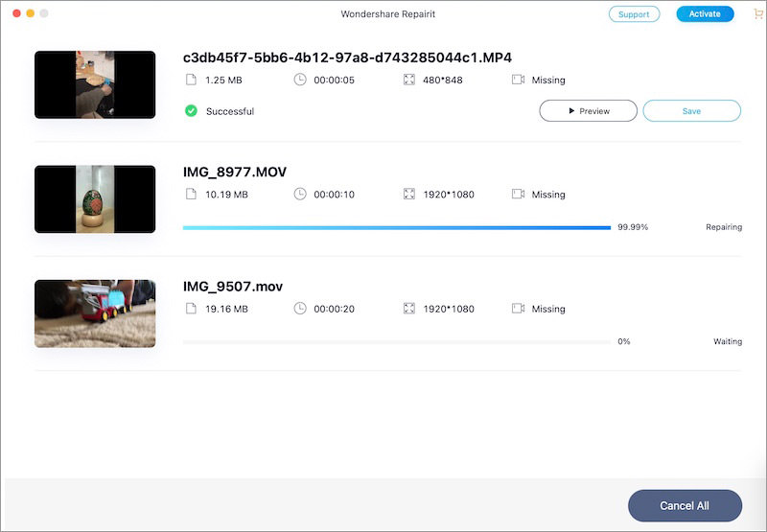Click the 00:00:20 duration value

[334, 309]
